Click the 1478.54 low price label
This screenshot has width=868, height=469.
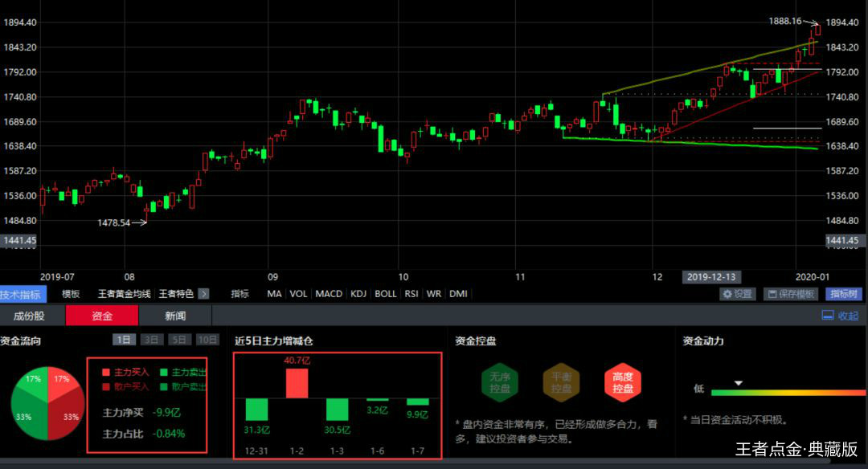[113, 223]
